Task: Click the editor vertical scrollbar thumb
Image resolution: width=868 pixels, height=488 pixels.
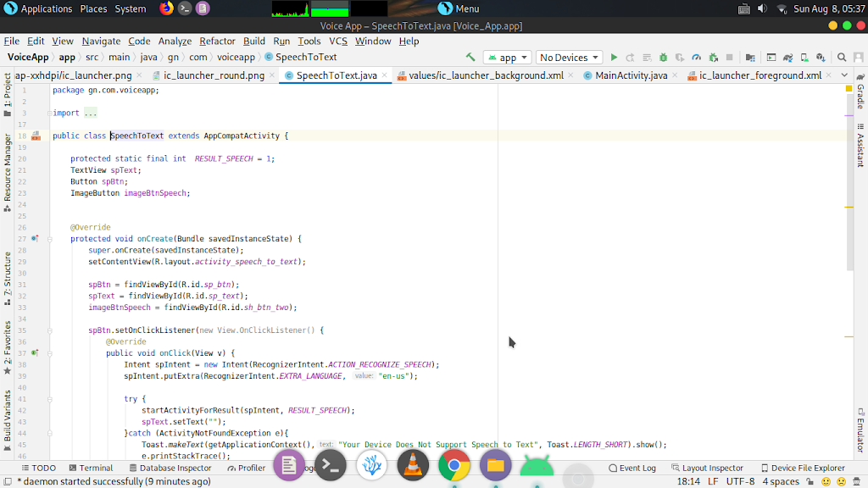Action: pos(849,183)
